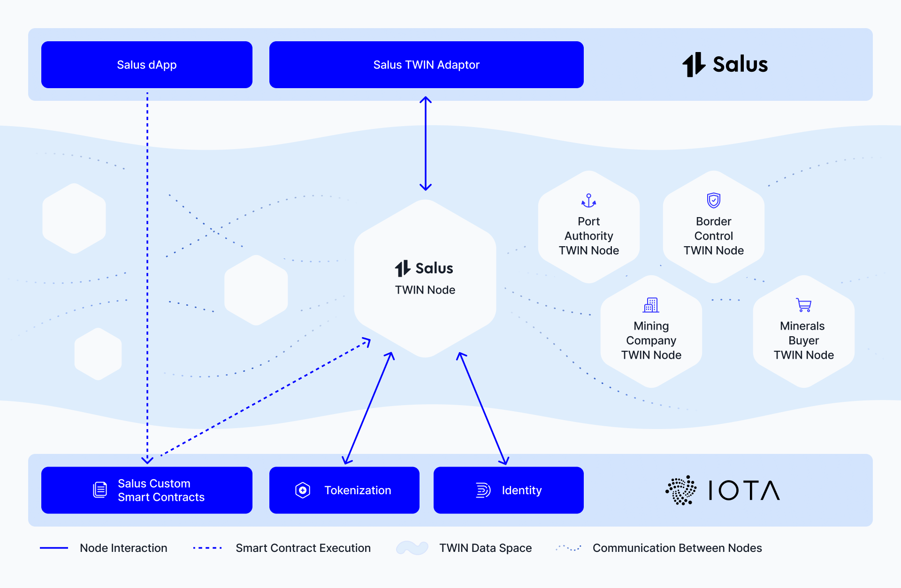901x588 pixels.
Task: Open the Salus dApp panel
Action: point(146,65)
